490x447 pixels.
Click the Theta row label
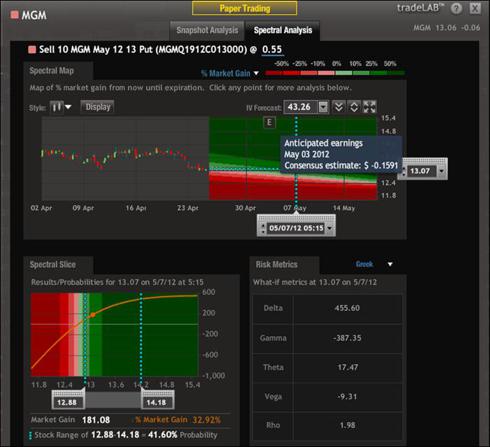click(273, 367)
